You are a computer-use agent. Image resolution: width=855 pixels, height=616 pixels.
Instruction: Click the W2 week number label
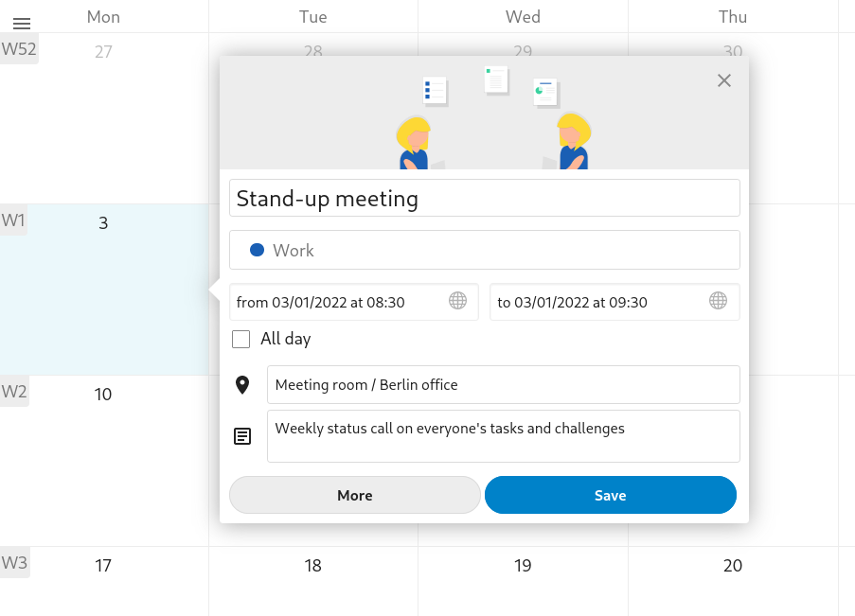14,392
